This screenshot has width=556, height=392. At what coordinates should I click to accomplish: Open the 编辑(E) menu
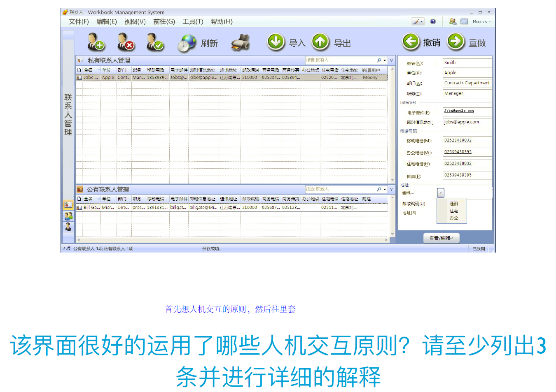[107, 21]
